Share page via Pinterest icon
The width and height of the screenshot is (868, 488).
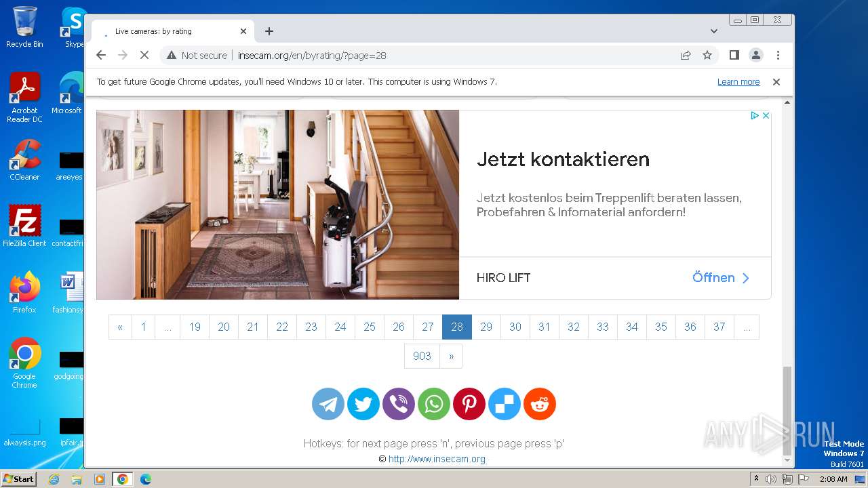pos(469,404)
